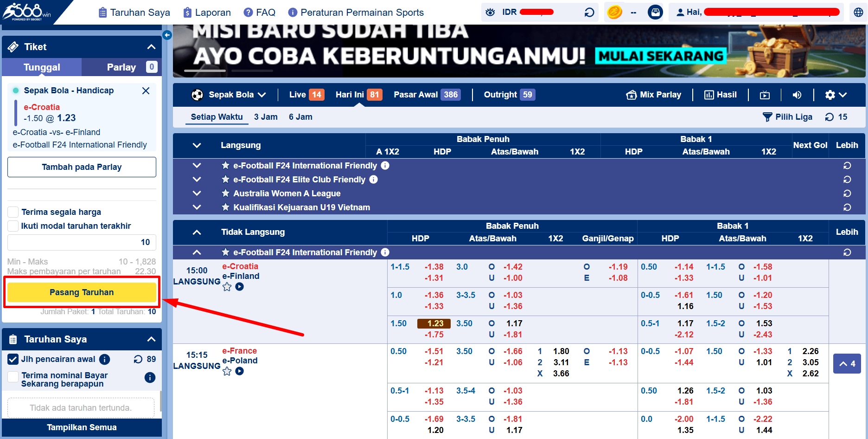Click the stake input field showing 10
The image size is (868, 439).
(82, 242)
